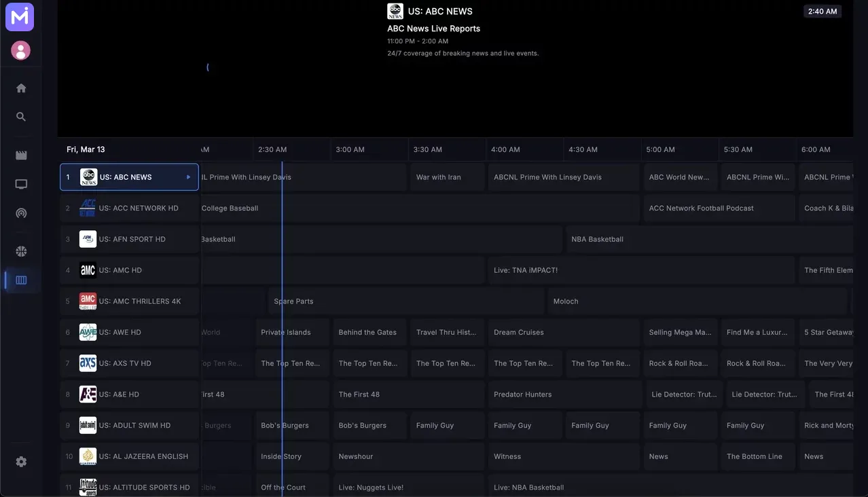The height and width of the screenshot is (497, 868).
Task: Open Travel Thru Hist... program
Action: click(x=447, y=332)
